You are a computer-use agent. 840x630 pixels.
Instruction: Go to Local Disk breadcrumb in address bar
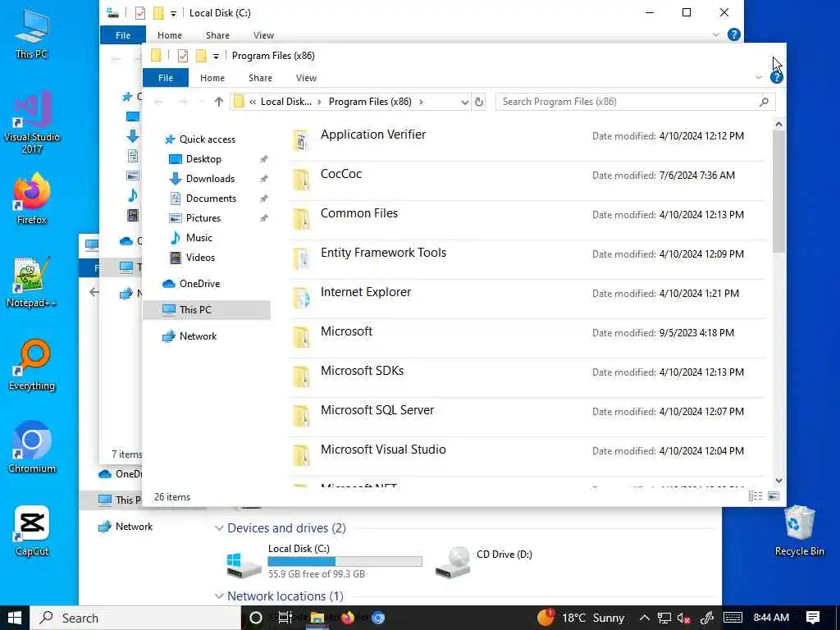pyautogui.click(x=285, y=102)
